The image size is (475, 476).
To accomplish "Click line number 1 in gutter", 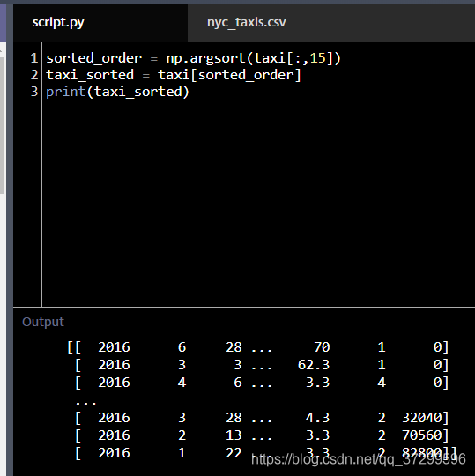I will 34,58.
